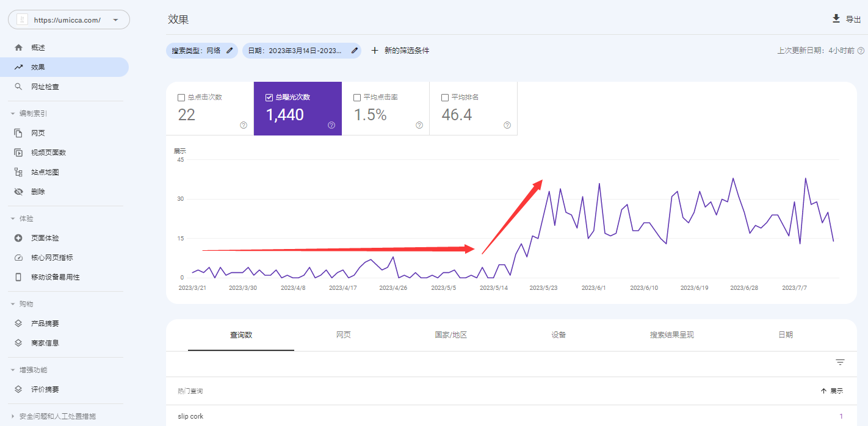Viewport: 868px width, 426px height.
Task: Open the filter rows icon in table
Action: click(x=840, y=363)
